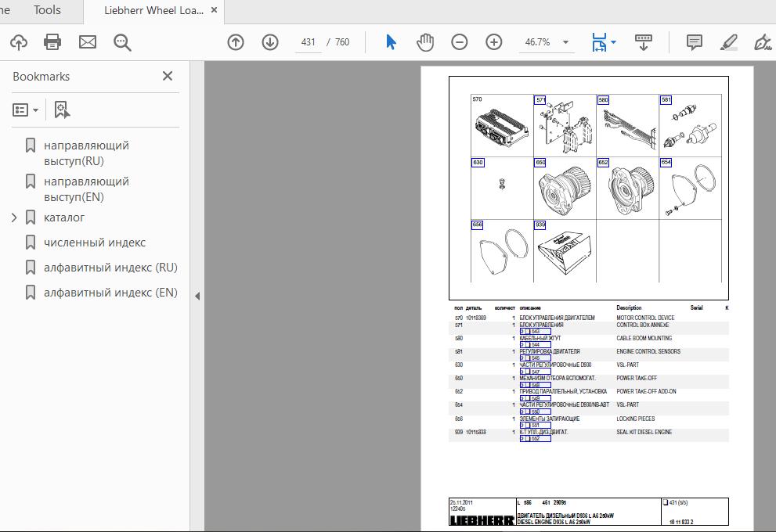Open the алфавитный индекс (RU) bookmark

coord(110,268)
